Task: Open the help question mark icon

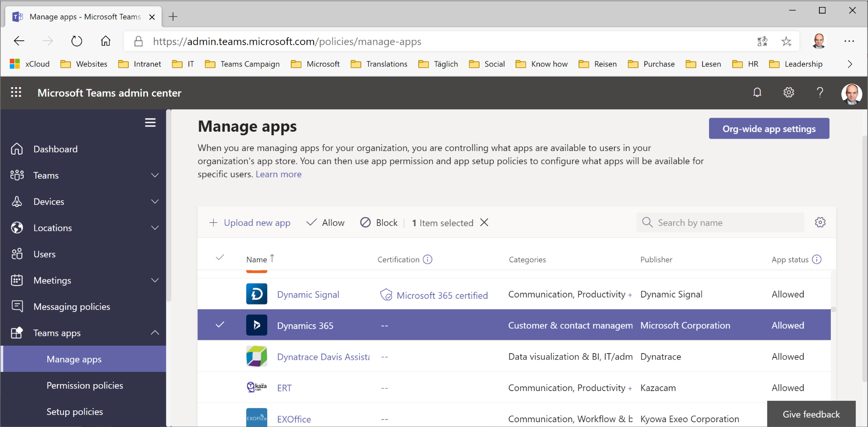Action: [820, 92]
